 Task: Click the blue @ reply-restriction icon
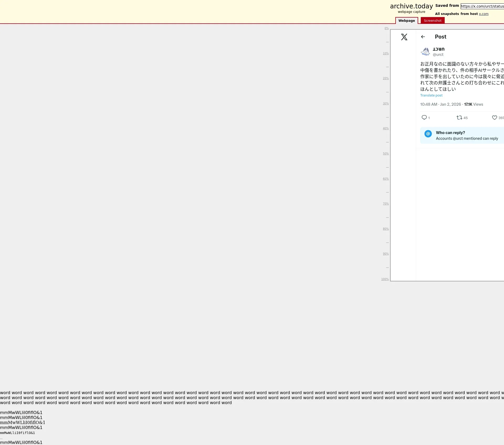(x=428, y=134)
